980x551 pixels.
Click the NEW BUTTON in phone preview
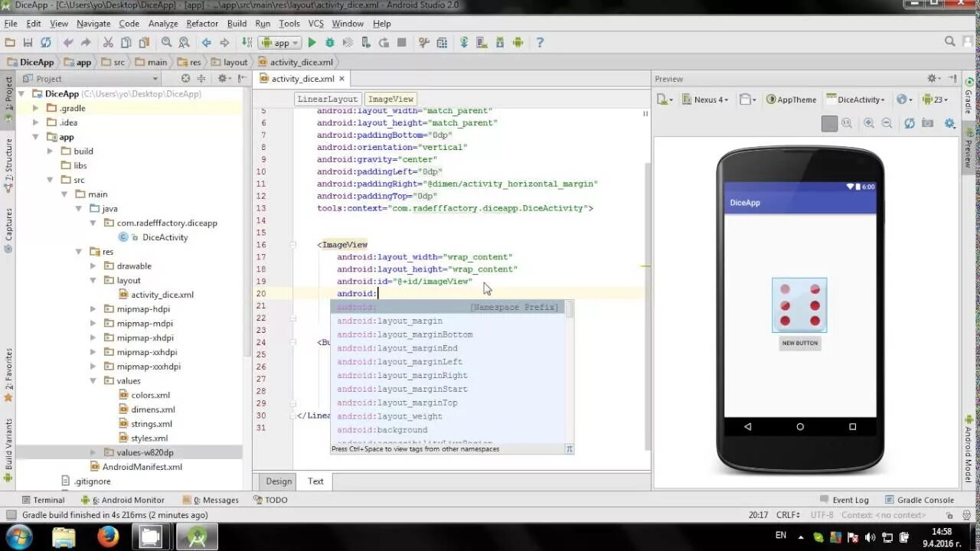pyautogui.click(x=799, y=343)
